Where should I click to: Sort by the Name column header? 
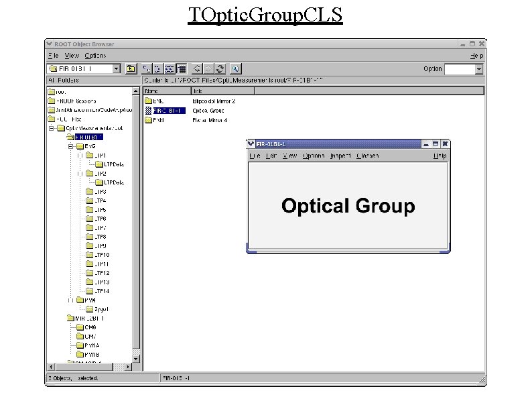[x=168, y=91]
